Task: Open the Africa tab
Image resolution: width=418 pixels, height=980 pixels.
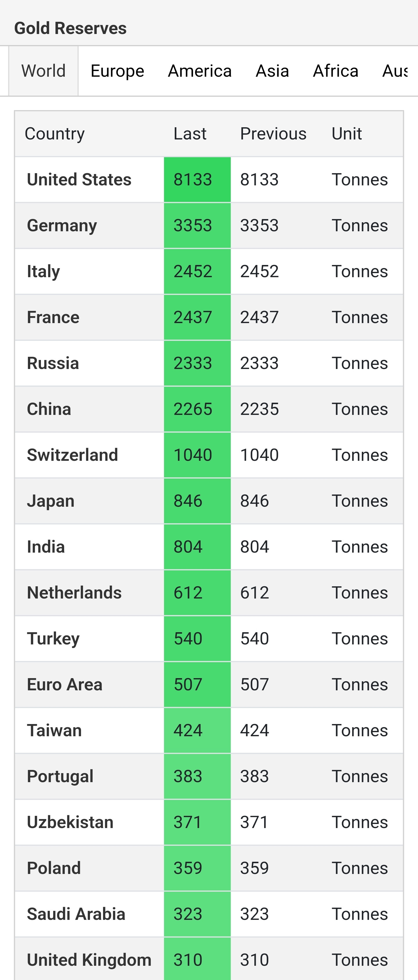Action: pos(336,71)
